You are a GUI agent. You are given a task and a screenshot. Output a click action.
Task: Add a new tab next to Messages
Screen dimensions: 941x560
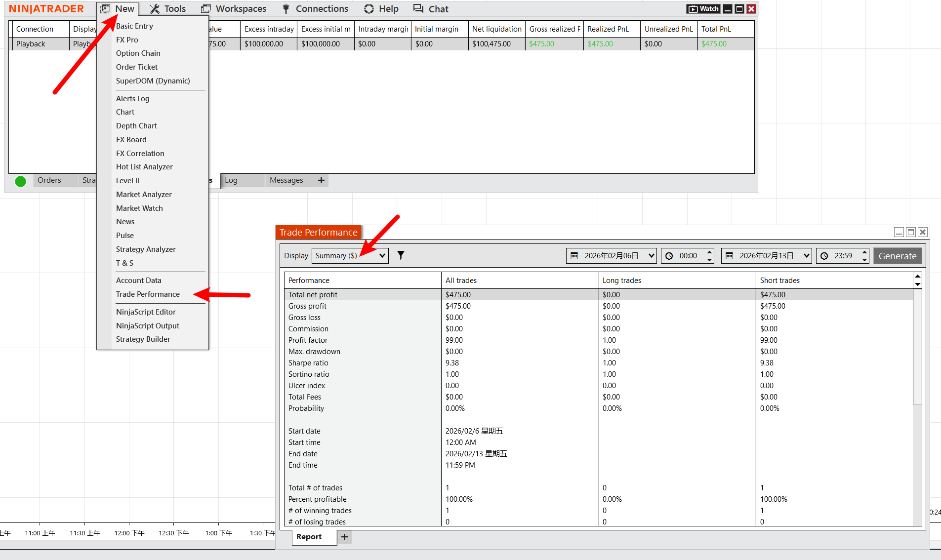(321, 180)
